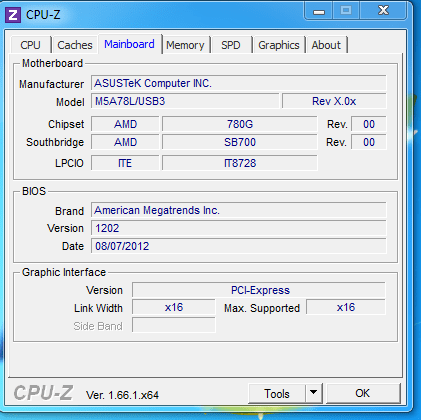Click the PCI-Express version field
Image resolution: width=421 pixels, height=420 pixels.
tap(259, 290)
